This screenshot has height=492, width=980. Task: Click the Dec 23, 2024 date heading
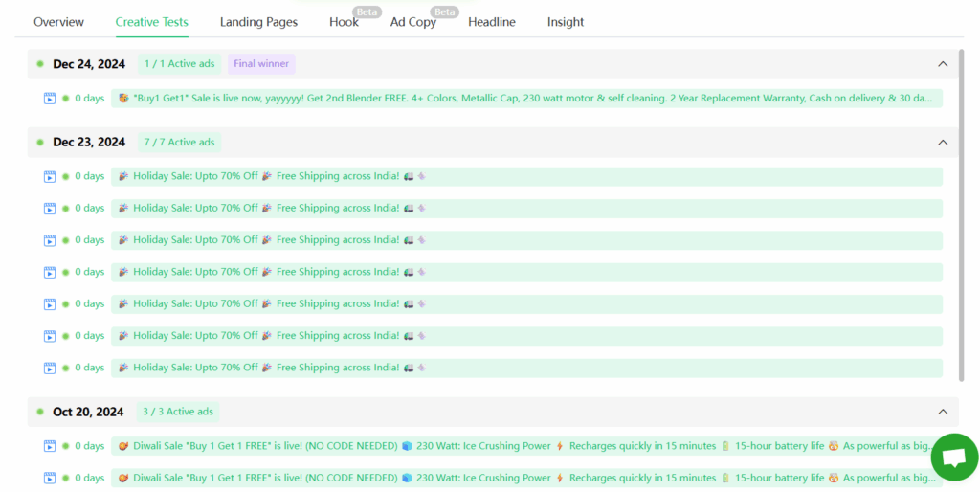coord(89,142)
